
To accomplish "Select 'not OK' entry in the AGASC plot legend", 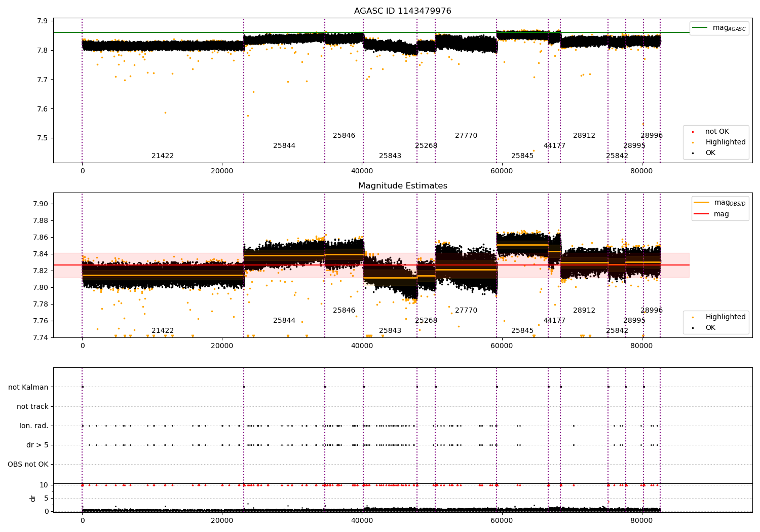I will 717,132.
